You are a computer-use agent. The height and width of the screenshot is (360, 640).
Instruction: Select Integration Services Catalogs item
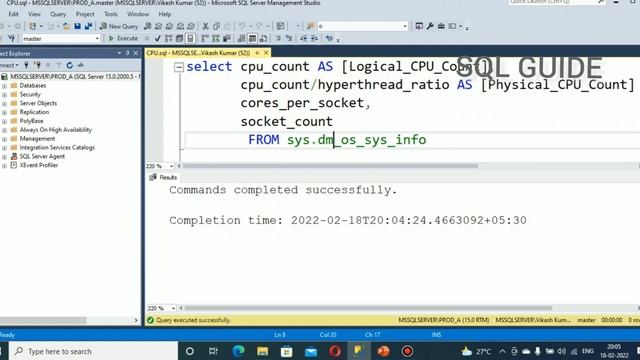tap(57, 147)
